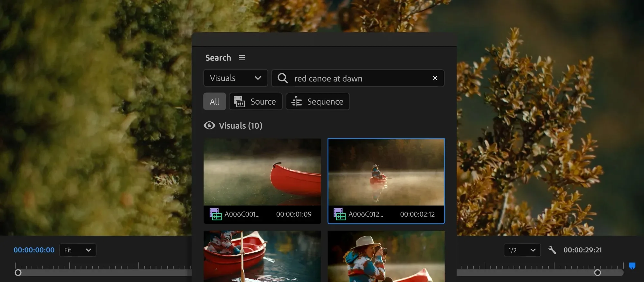This screenshot has width=644, height=282.
Task: Select the A006C001 red canoe thumbnail
Action: (x=262, y=172)
